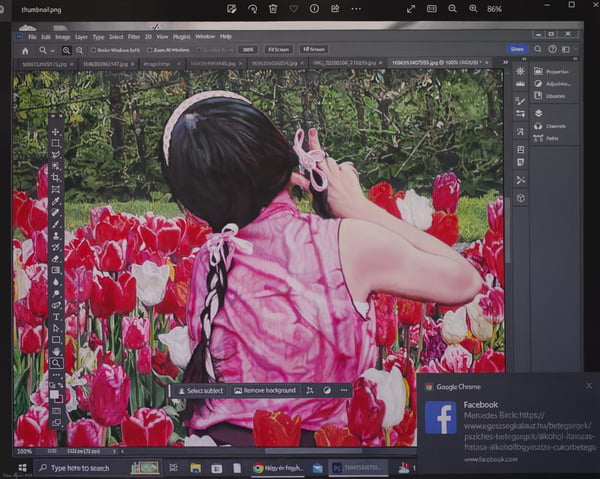Select the History Brush tool
Image resolution: width=600 pixels, height=479 pixels.
click(56, 247)
